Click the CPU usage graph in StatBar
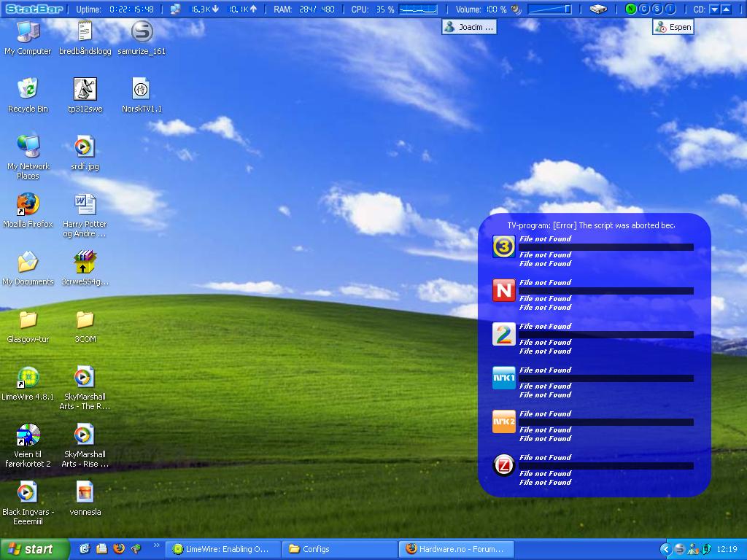Viewport: 747px width, 560px height. [418, 9]
